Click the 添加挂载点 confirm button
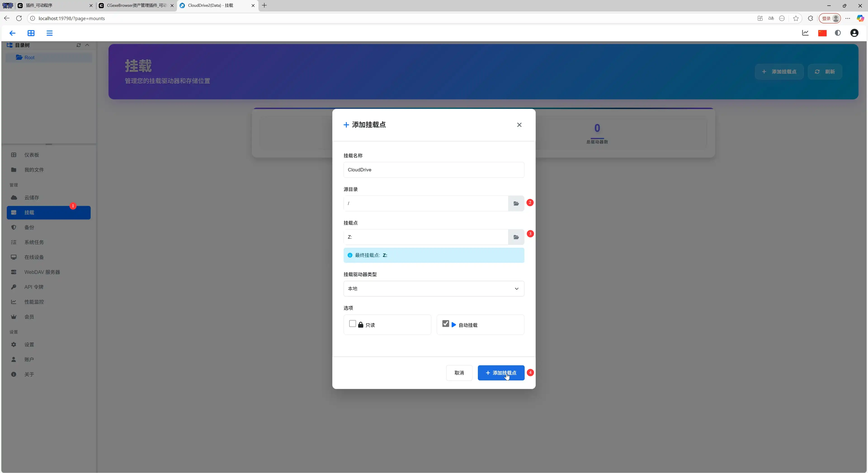Screen dimensions: 868x473 pos(501,373)
